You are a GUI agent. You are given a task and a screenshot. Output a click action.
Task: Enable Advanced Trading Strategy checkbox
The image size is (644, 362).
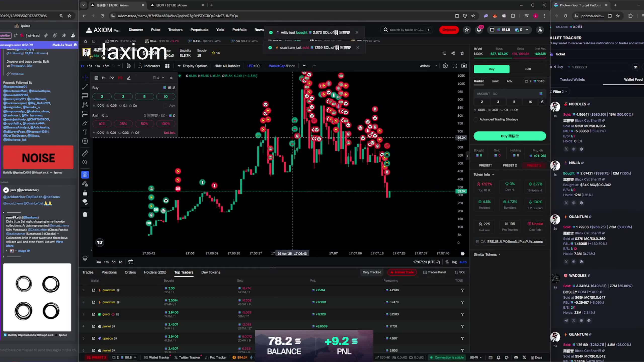[x=476, y=119]
